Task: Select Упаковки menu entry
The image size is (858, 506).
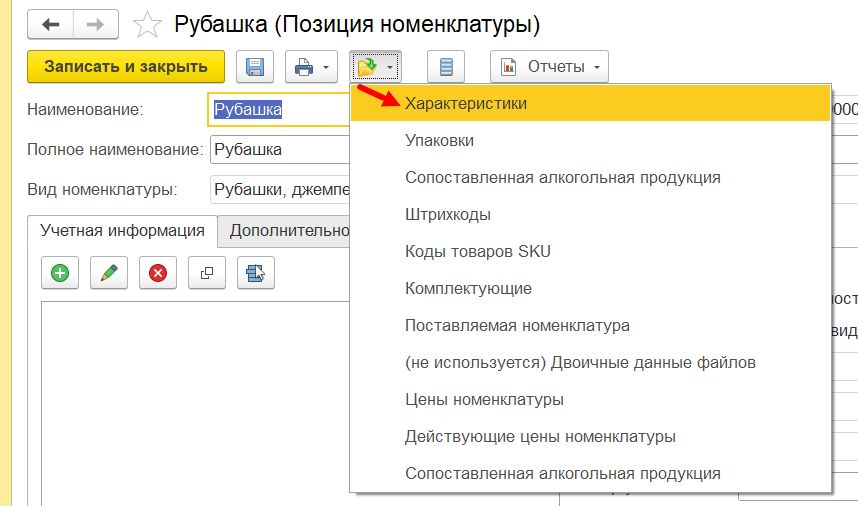Action: click(591, 141)
